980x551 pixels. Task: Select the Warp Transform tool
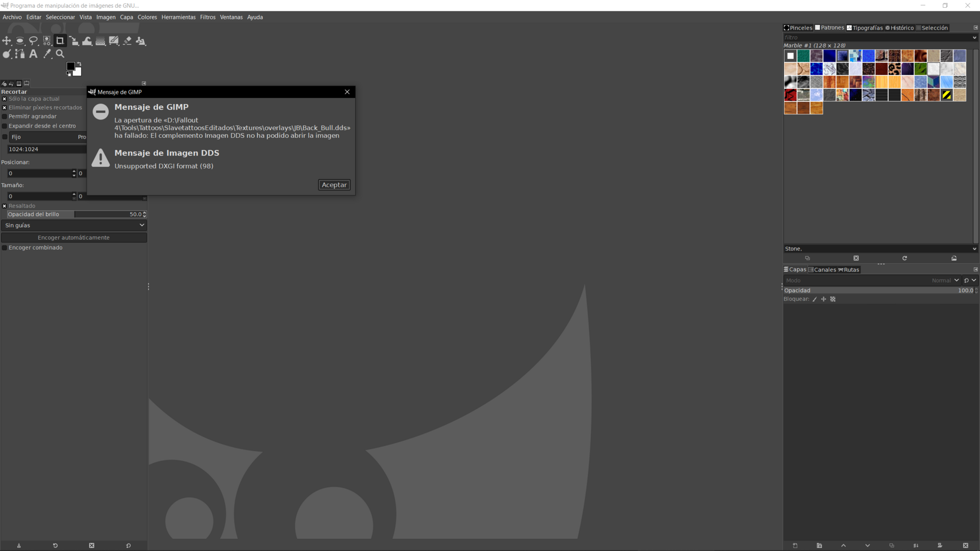pos(87,41)
